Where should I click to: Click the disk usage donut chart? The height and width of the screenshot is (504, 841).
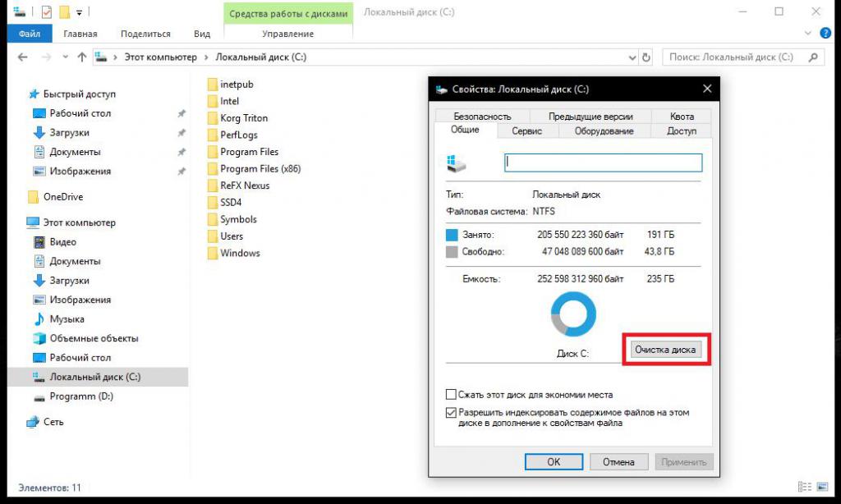(x=572, y=314)
